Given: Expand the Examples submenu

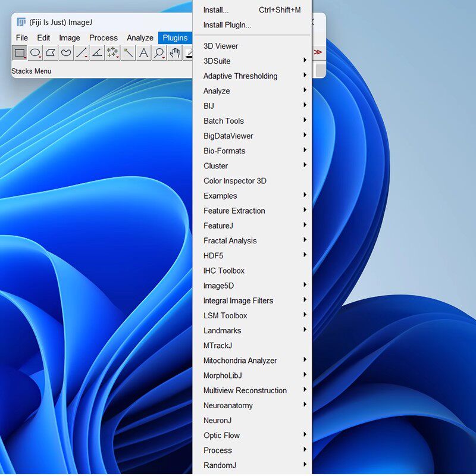Looking at the screenshot, I should click(x=252, y=196).
